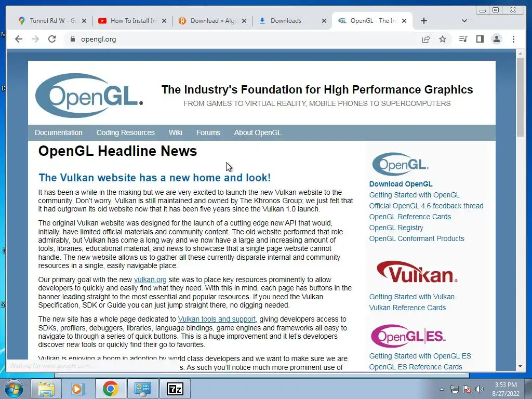
Task: Click the sidebar OpenGL logo
Action: coord(401,164)
